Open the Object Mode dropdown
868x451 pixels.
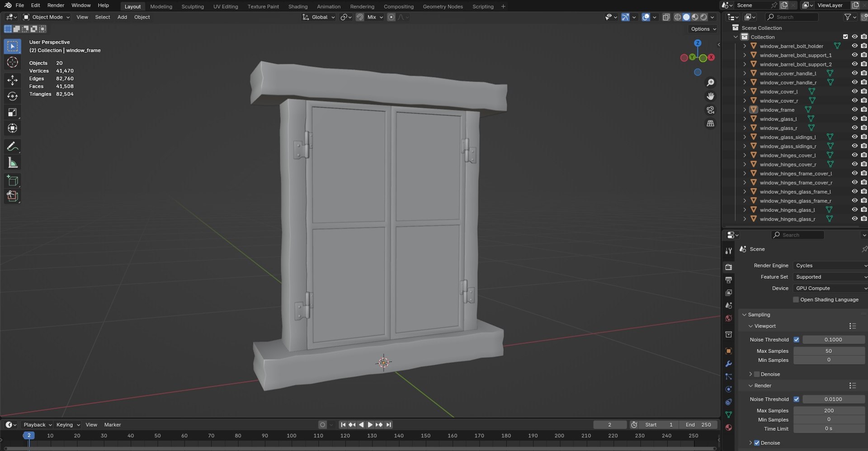coord(47,17)
